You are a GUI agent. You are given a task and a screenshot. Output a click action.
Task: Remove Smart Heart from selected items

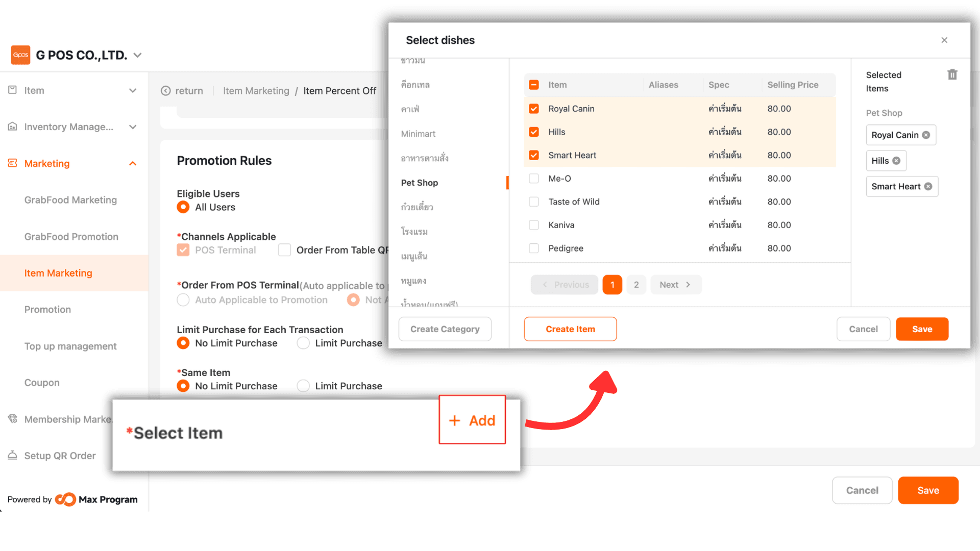[x=928, y=187]
